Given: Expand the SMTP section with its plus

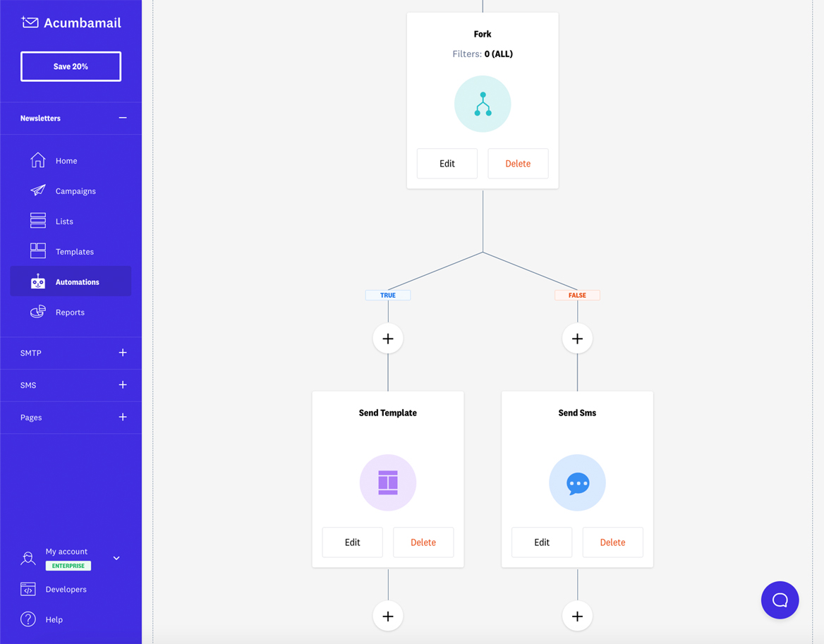Looking at the screenshot, I should click(122, 353).
